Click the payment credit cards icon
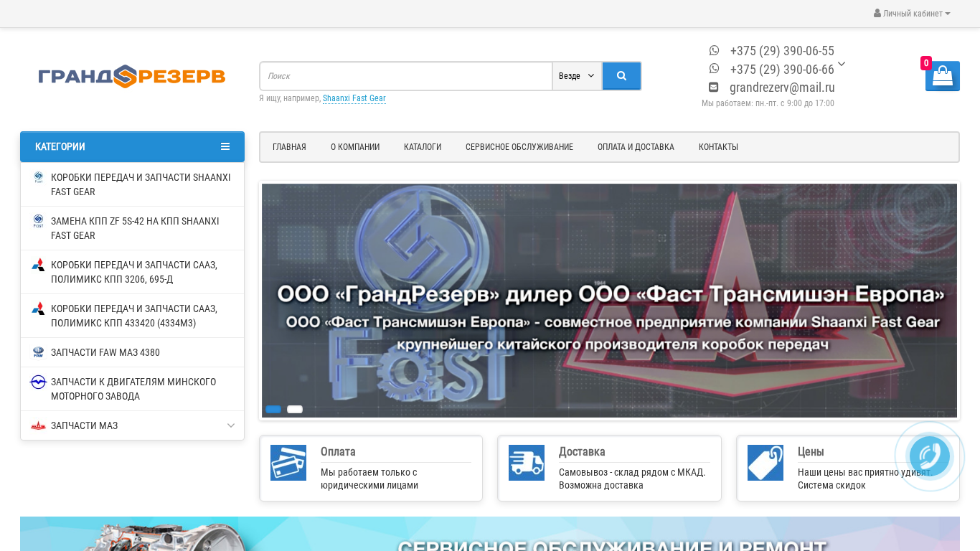The width and height of the screenshot is (980, 551). (288, 463)
